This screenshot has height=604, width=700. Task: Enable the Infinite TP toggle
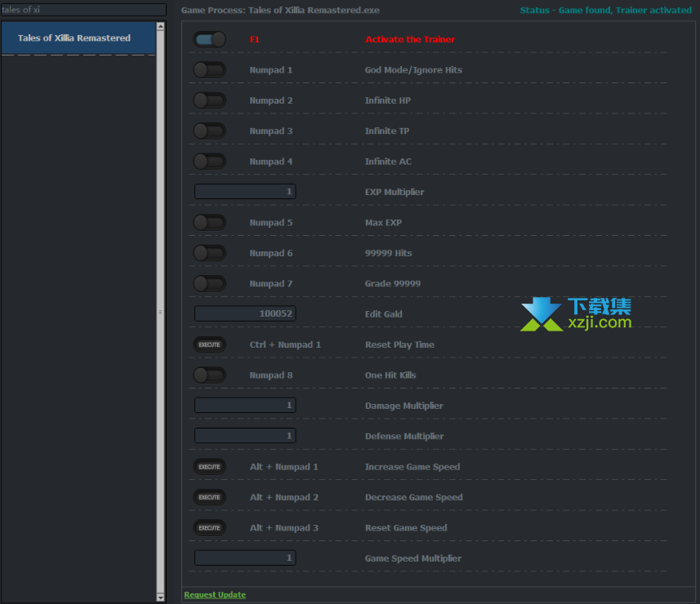(210, 131)
